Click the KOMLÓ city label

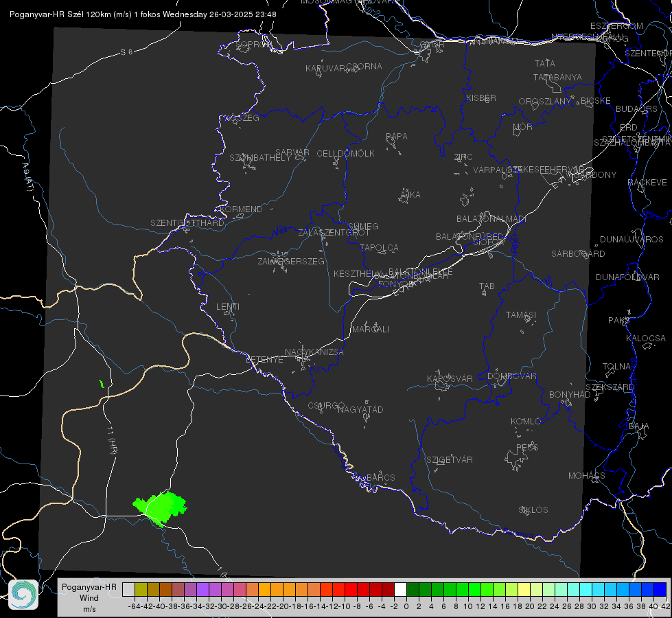pos(526,421)
